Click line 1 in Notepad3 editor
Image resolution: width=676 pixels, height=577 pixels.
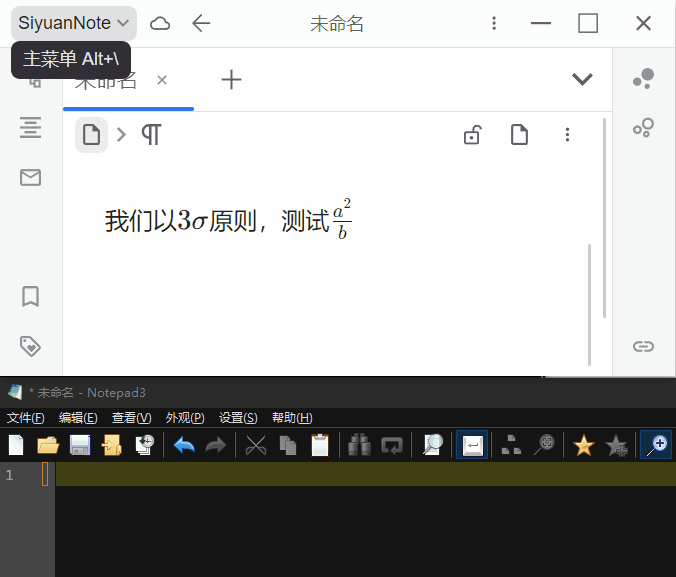coord(366,474)
